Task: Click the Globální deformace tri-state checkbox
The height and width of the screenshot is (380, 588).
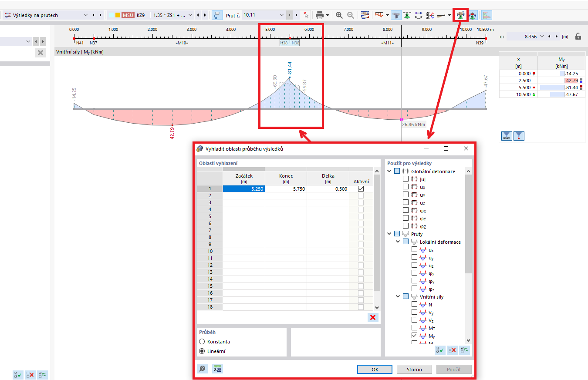Action: coord(397,171)
